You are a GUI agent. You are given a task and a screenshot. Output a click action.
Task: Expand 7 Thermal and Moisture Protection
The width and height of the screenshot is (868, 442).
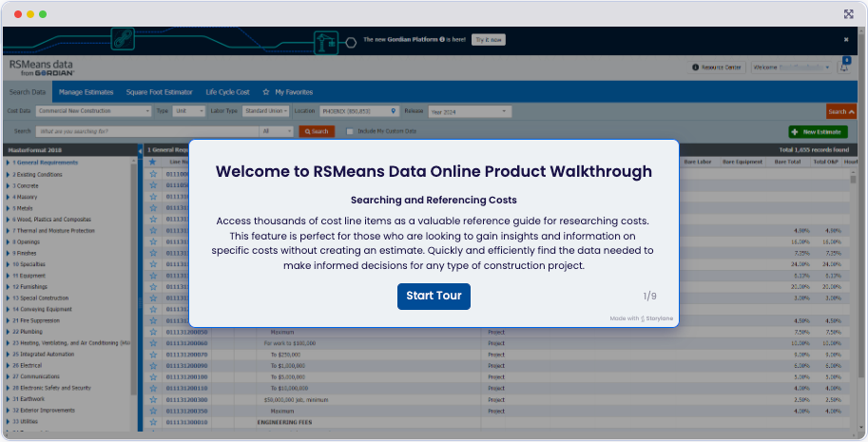[8, 231]
